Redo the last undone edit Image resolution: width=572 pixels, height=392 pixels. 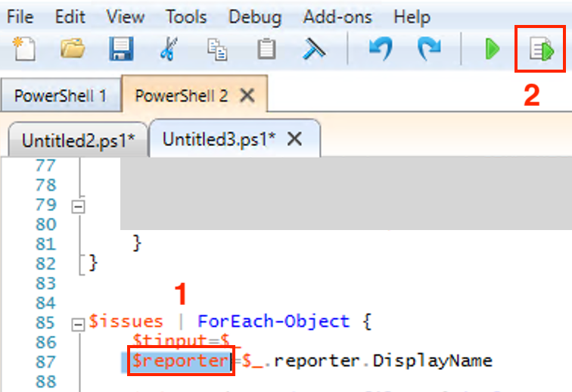pos(428,50)
